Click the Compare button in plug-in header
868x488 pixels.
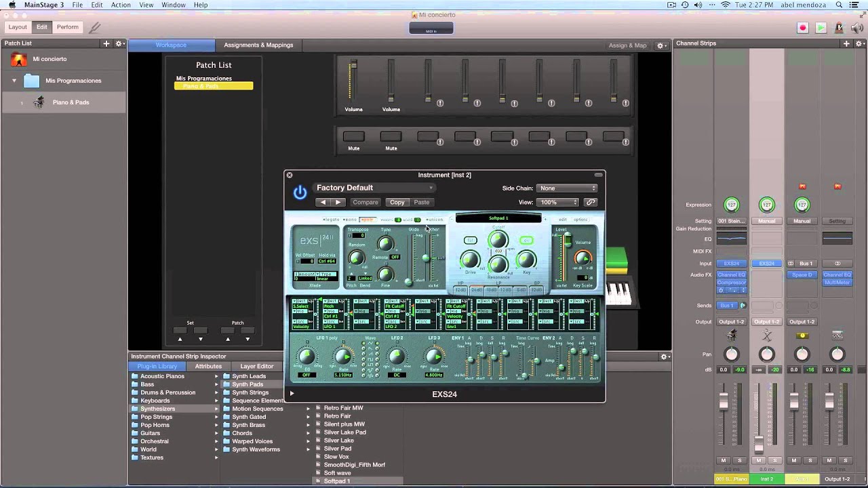pyautogui.click(x=365, y=202)
